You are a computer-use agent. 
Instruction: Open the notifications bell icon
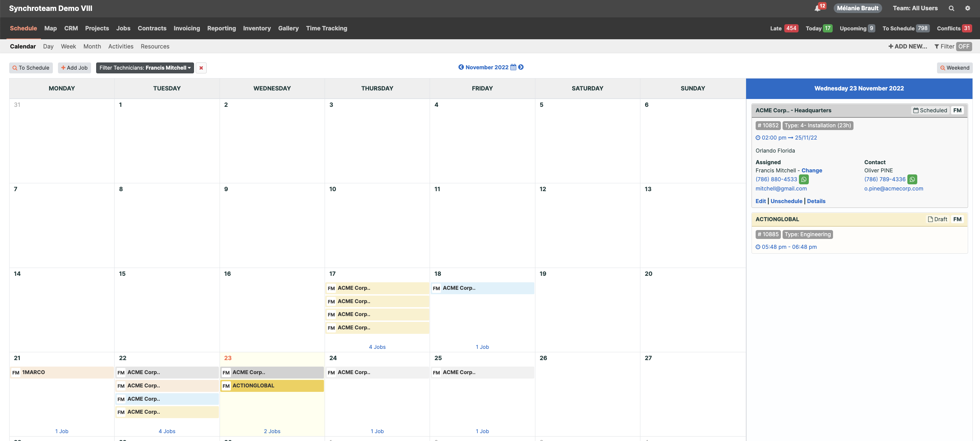[817, 9]
